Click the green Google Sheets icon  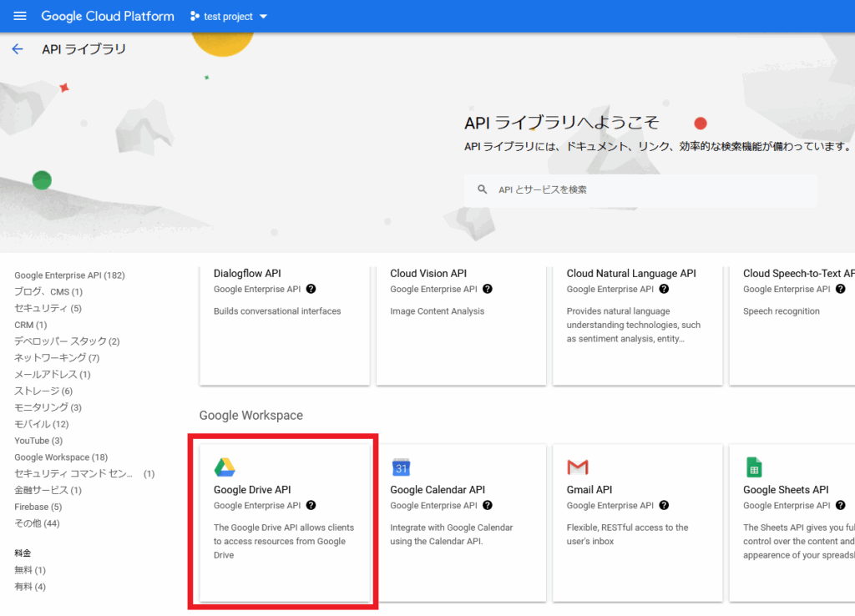tap(754, 467)
